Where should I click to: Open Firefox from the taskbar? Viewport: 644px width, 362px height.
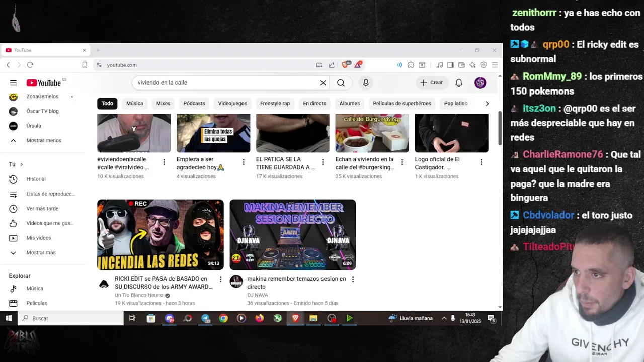point(259,318)
